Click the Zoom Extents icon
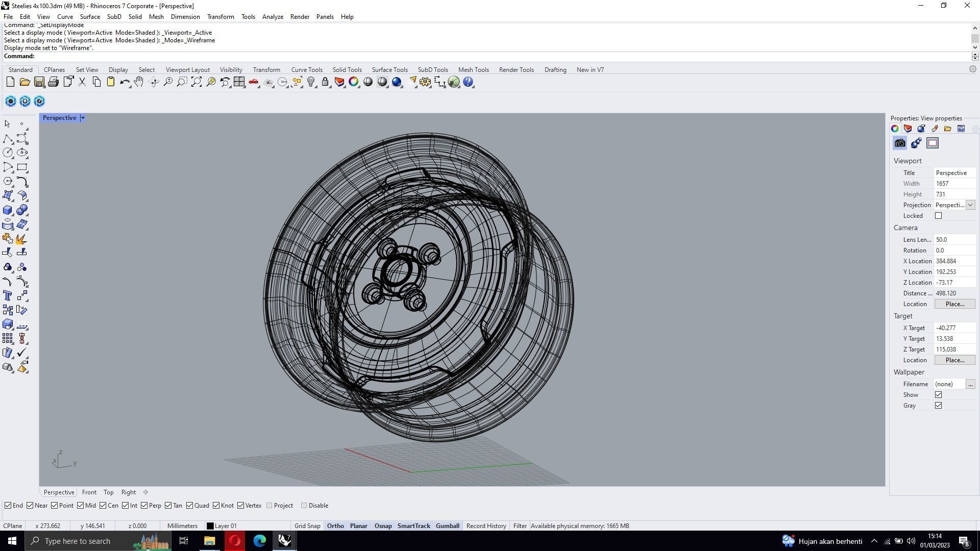The width and height of the screenshot is (980, 551). pyautogui.click(x=197, y=82)
